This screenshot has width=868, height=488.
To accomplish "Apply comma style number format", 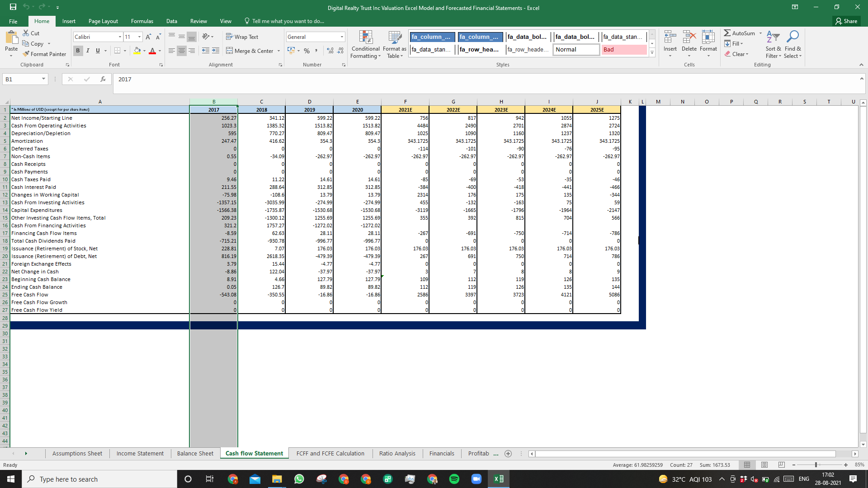I will [316, 51].
